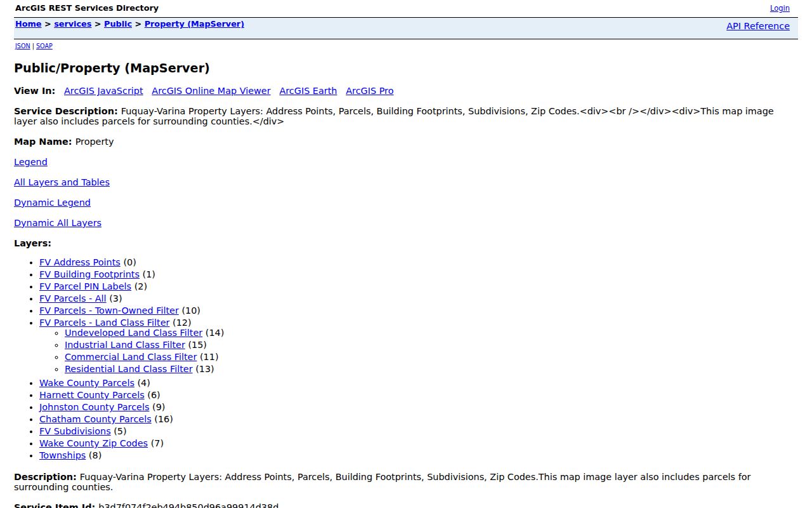Screen dimensions: 812x508
Task: Navigate to services breadcrumb link
Action: [x=73, y=24]
